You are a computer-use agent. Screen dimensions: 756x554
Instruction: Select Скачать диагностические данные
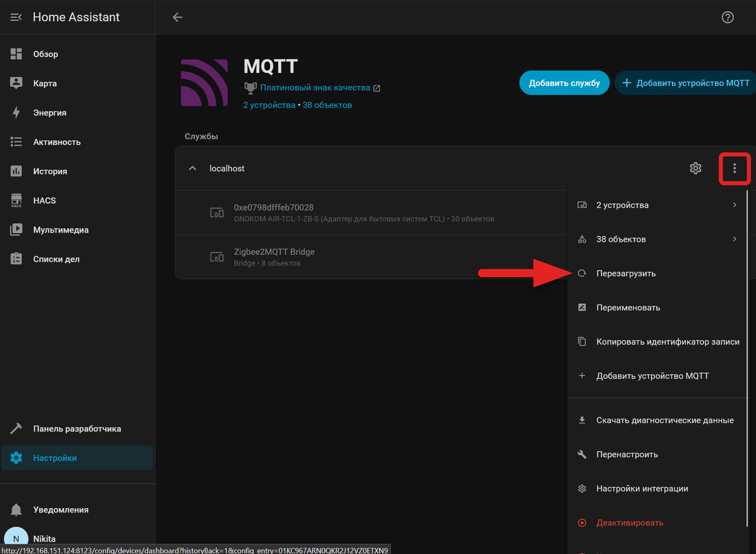point(657,421)
